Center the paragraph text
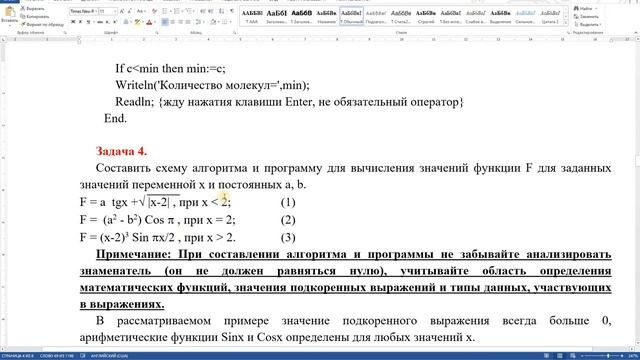Image resolution: width=640 pixels, height=360 pixels. (173, 22)
